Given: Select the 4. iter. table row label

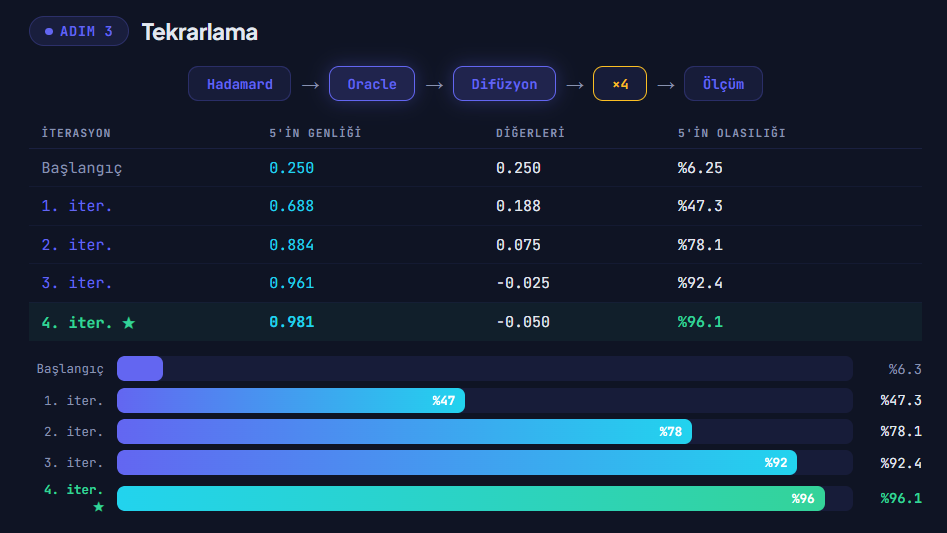Looking at the screenshot, I should click(77, 322).
